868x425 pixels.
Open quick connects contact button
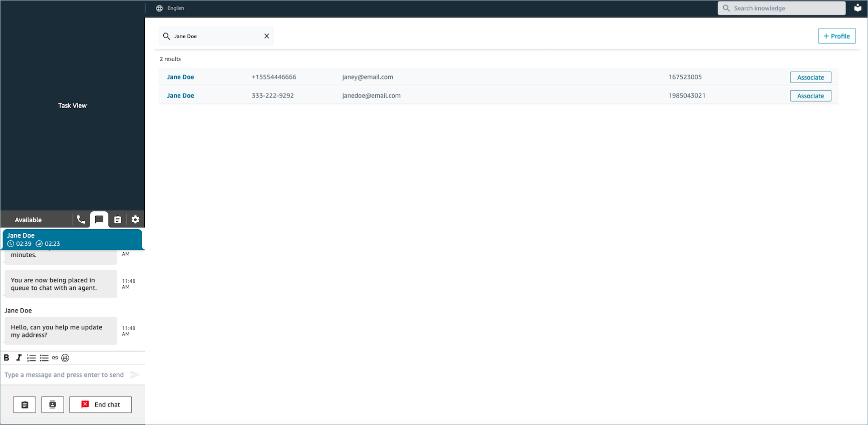coord(53,404)
